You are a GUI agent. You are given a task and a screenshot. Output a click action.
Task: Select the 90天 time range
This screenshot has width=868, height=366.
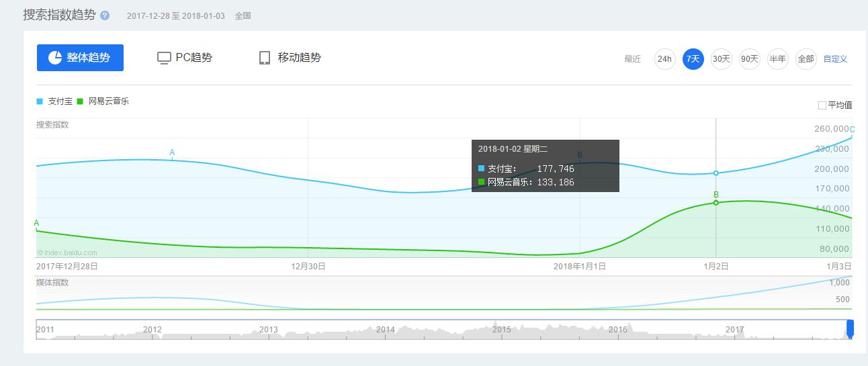click(x=749, y=59)
